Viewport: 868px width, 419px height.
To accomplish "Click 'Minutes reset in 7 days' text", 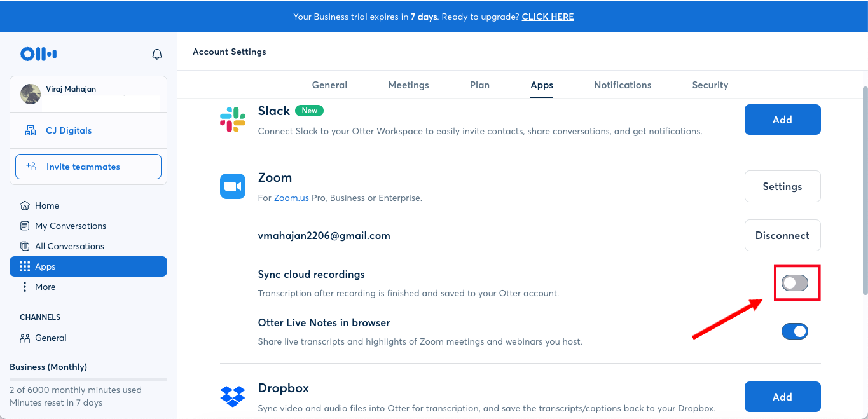I will click(56, 402).
